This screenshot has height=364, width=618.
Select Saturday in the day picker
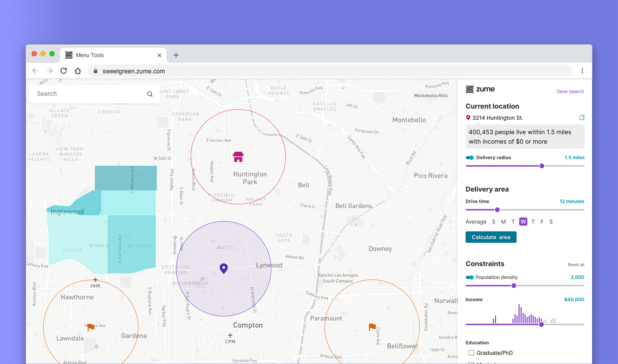point(551,222)
